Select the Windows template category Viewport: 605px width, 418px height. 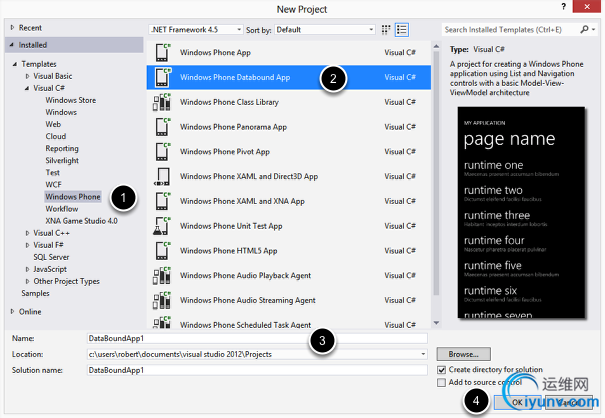(x=61, y=112)
